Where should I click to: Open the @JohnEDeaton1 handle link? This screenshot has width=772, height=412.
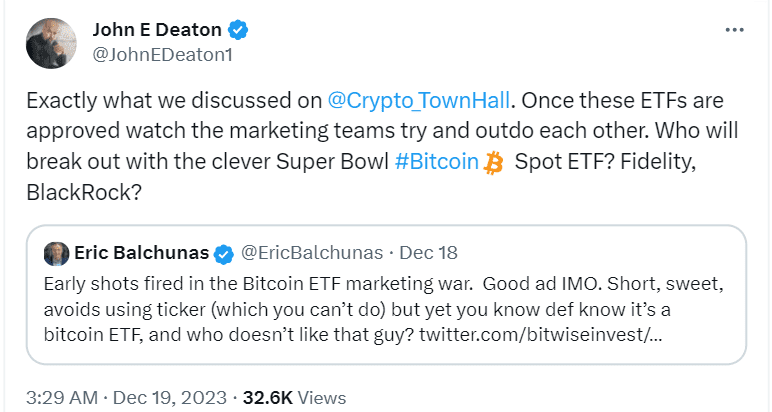(x=161, y=55)
